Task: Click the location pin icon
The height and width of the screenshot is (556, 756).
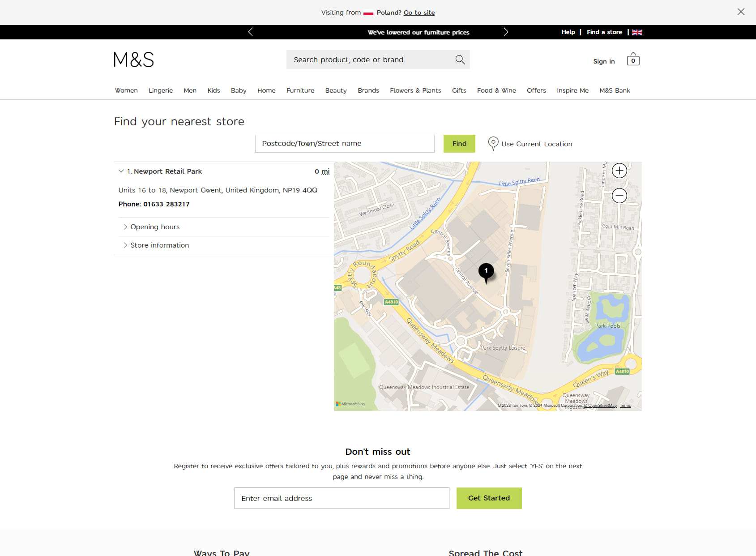Action: [x=493, y=144]
